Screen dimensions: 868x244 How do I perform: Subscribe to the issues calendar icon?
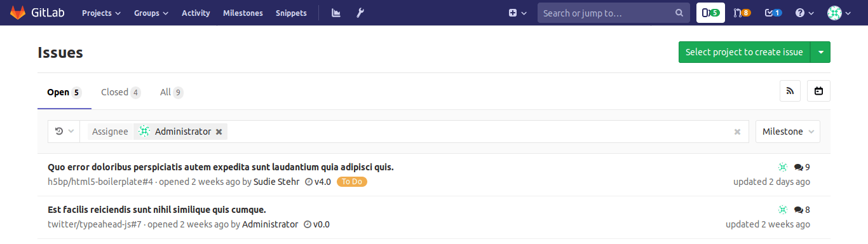click(818, 91)
